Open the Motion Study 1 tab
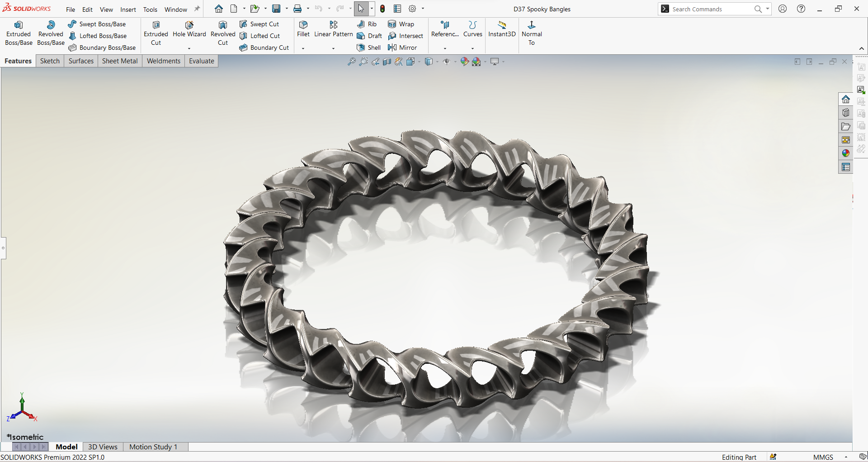This screenshot has width=868, height=462. pyautogui.click(x=153, y=447)
